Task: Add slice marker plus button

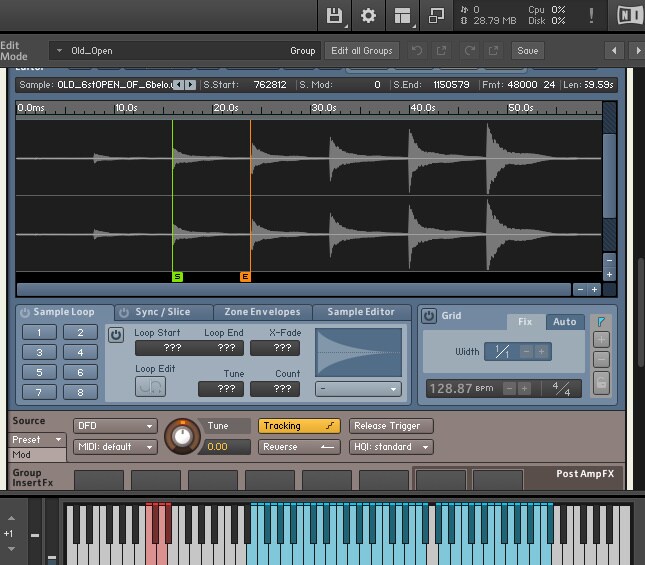Action: click(x=601, y=340)
